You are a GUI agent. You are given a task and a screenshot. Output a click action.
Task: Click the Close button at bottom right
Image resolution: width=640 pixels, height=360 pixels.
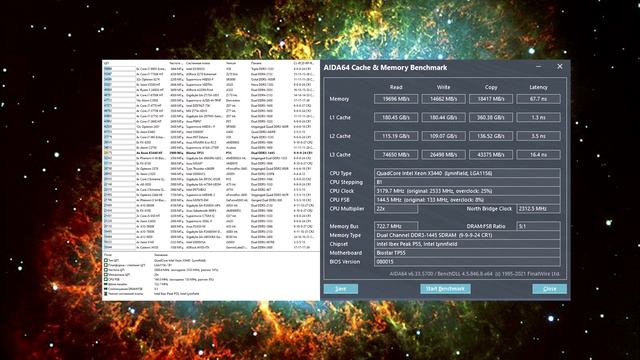pos(549,289)
